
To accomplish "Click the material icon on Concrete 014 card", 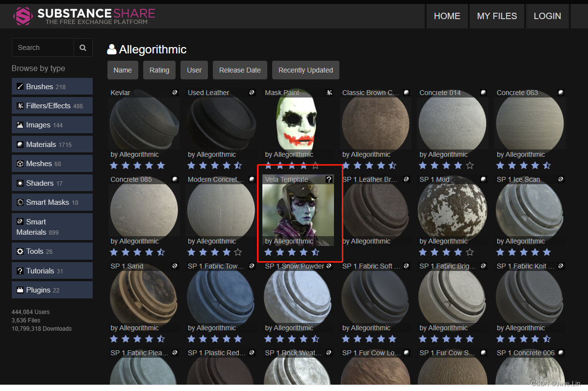I will click(x=484, y=93).
